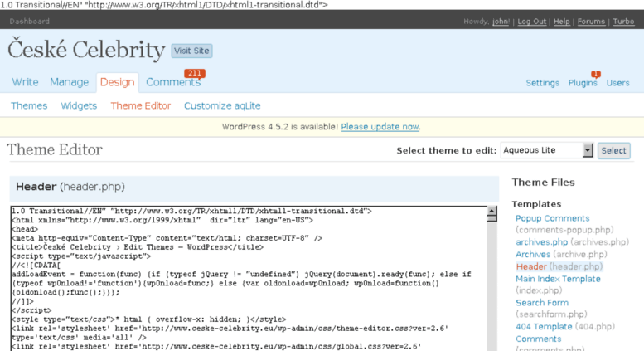Open the Forums link
644x351 pixels.
591,22
